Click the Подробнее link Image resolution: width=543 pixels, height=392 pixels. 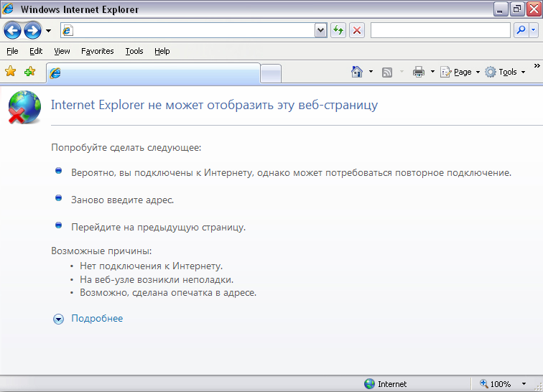point(97,318)
